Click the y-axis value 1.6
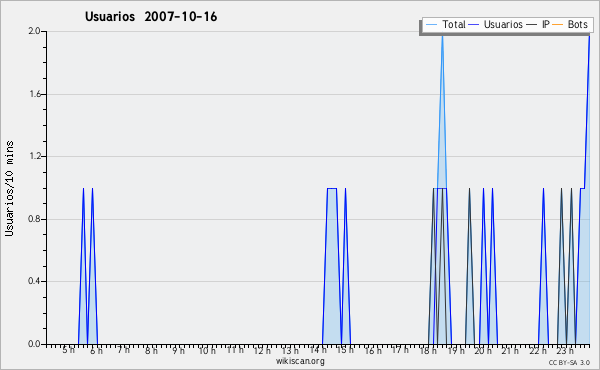Image resolution: width=600 pixels, height=370 pixels. tap(35, 94)
